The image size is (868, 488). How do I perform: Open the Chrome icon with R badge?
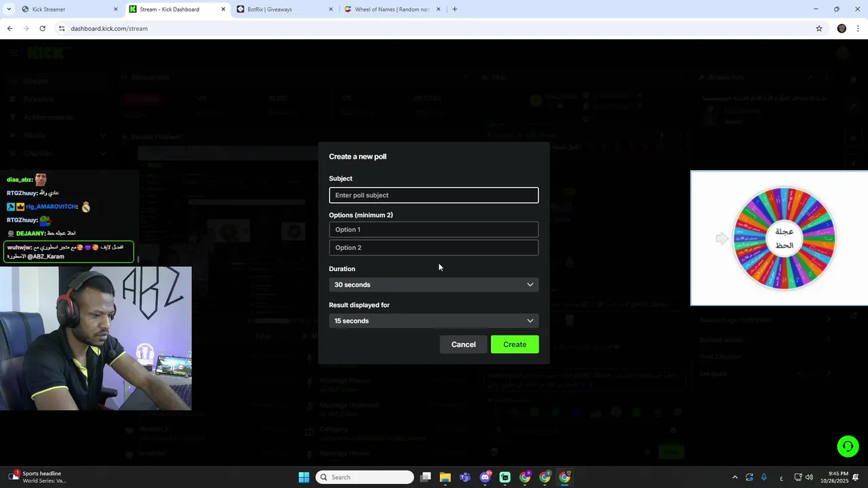525,477
